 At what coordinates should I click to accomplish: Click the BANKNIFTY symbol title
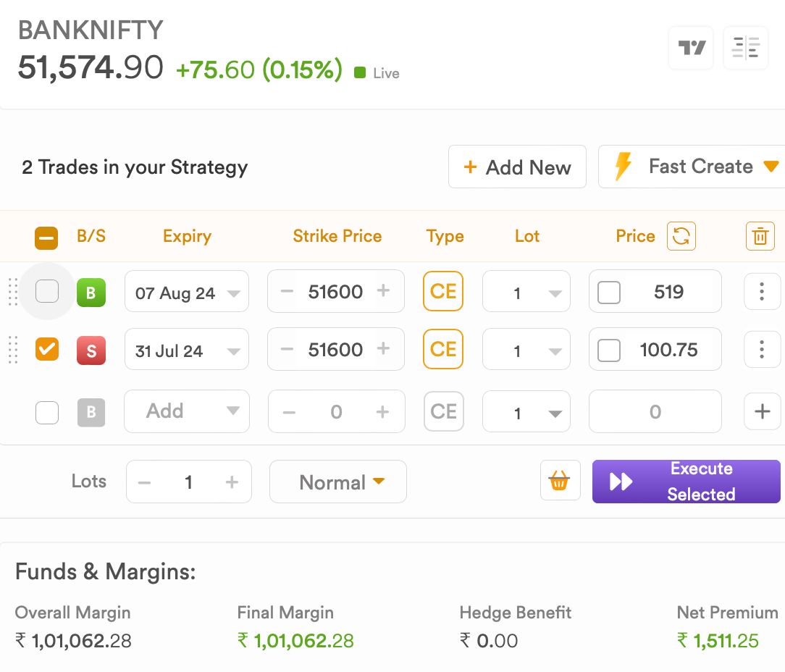point(91,30)
